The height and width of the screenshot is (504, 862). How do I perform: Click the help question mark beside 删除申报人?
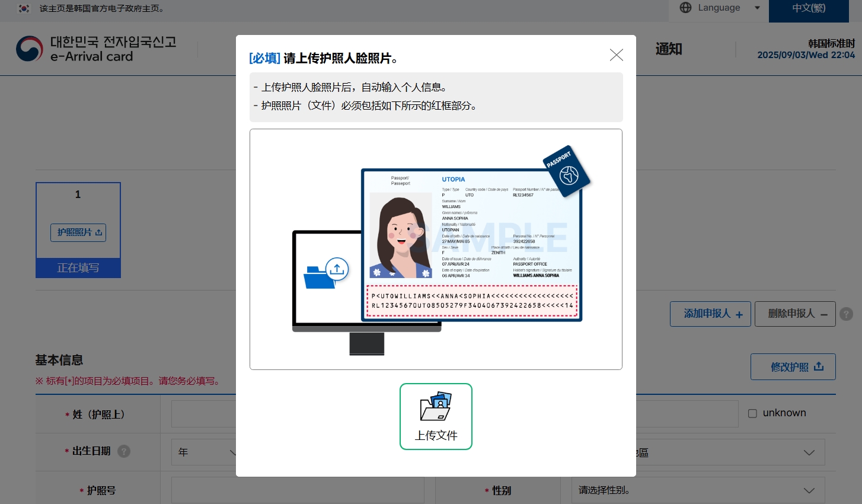click(x=847, y=314)
